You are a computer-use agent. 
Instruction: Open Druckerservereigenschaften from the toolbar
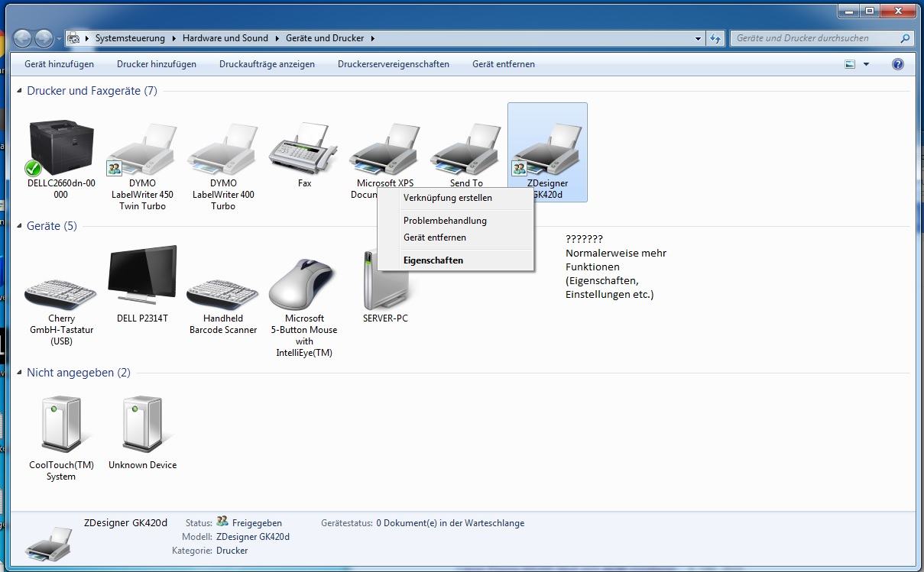pyautogui.click(x=394, y=64)
